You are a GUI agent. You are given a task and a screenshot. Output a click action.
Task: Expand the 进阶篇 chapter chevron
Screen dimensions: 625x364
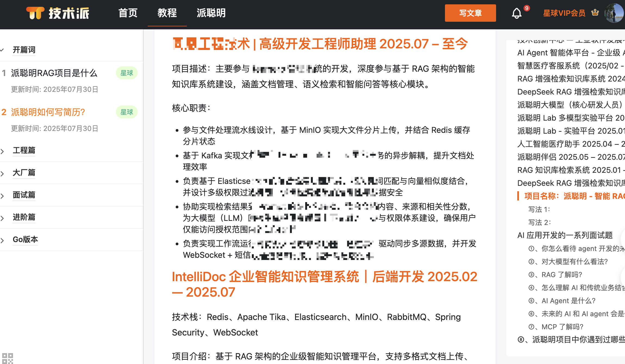tap(2, 218)
